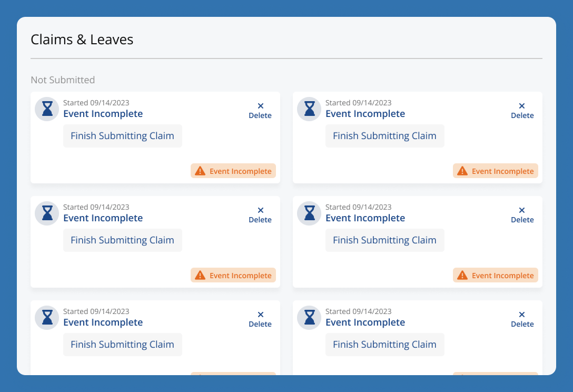The image size is (573, 392).
Task: Click the hourglass icon on the bottom-left card
Action: click(46, 318)
